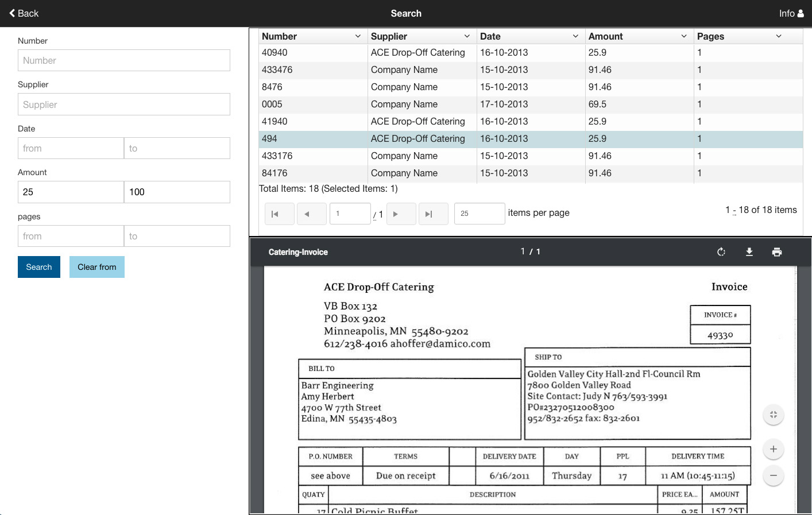The width and height of the screenshot is (812, 515).
Task: Go to the previous results page
Action: [x=312, y=214]
